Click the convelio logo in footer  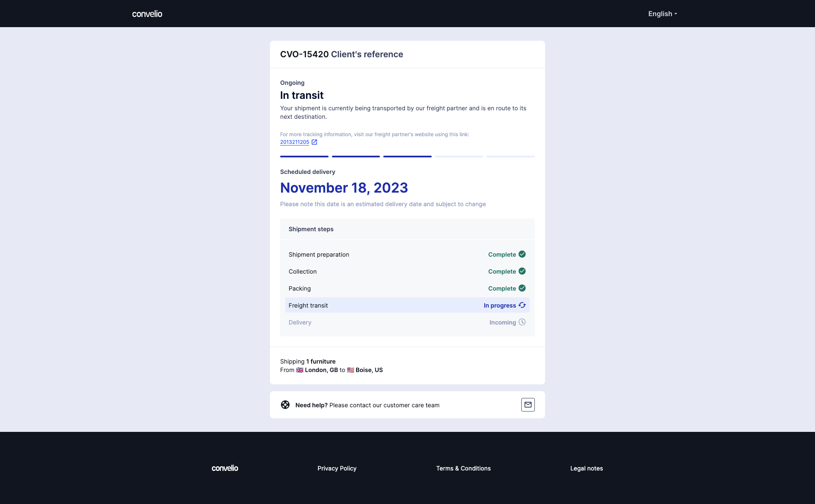click(x=225, y=468)
